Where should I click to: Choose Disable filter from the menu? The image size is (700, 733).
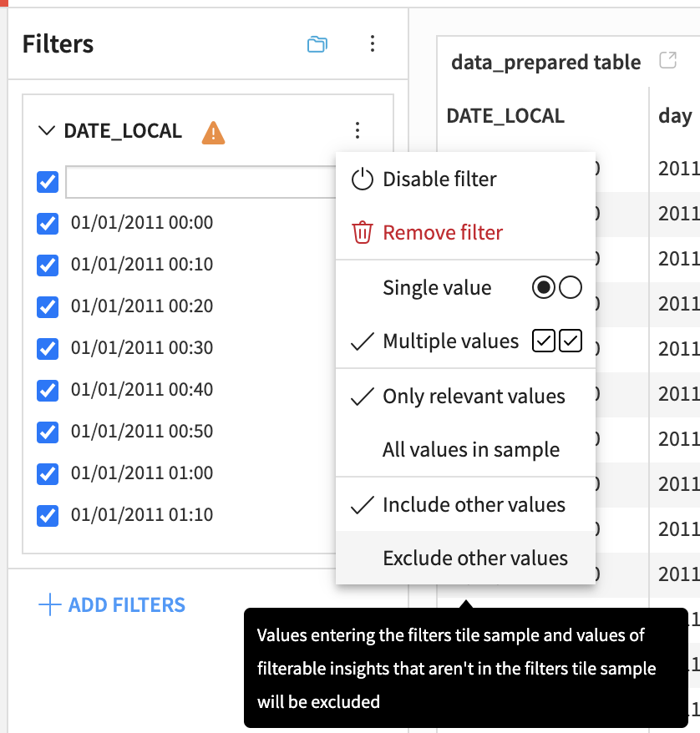tap(465, 179)
